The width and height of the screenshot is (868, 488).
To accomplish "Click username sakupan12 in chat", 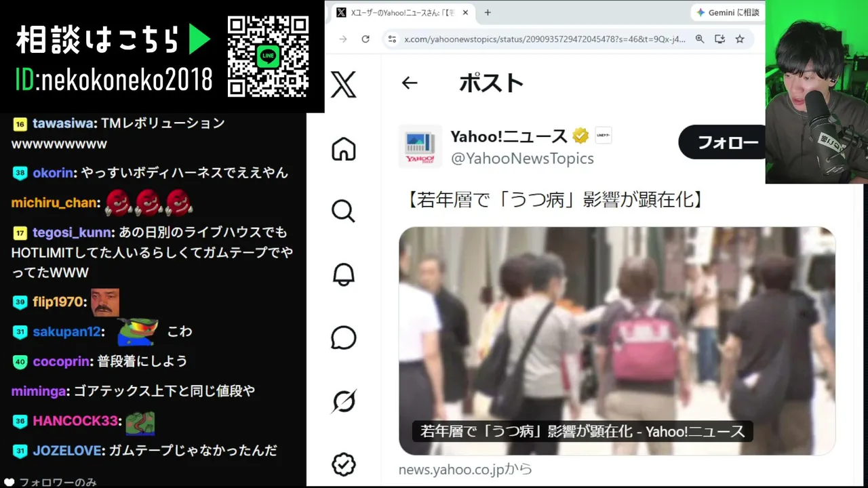I will 66,331.
